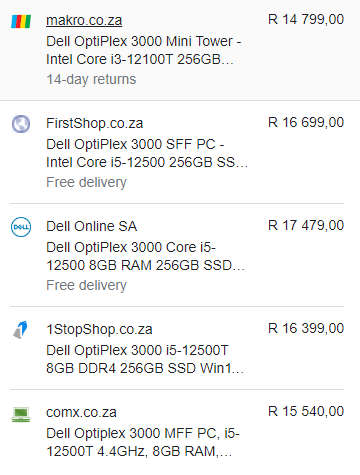Click the R 14 799,00 price
The width and height of the screenshot is (360, 475).
[x=306, y=19]
